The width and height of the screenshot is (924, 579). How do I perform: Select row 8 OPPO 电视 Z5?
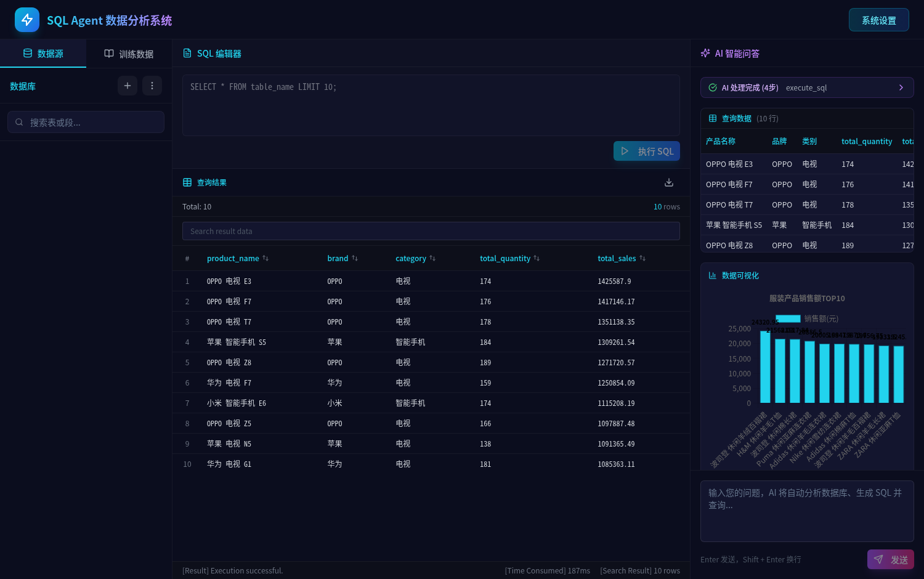pos(431,423)
